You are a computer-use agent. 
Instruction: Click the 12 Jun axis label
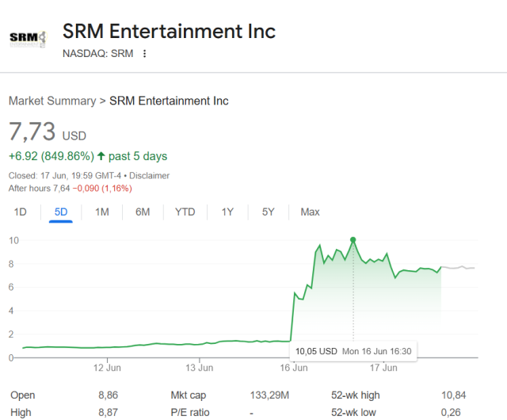(107, 368)
